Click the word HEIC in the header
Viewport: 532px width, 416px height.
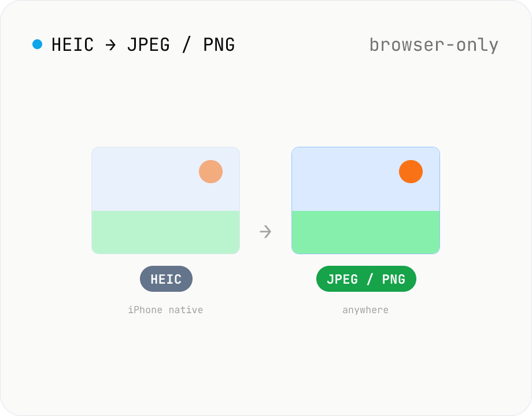(73, 44)
